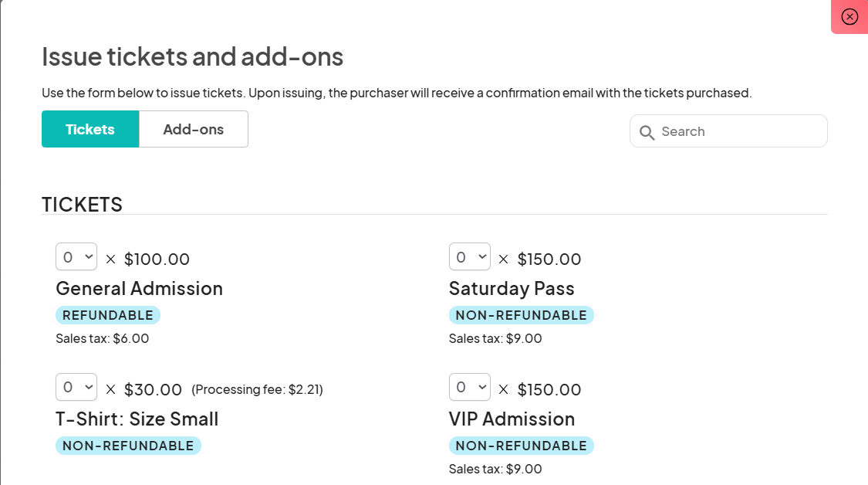
Task: Open the General Admission quantity dropdown
Action: (x=76, y=256)
